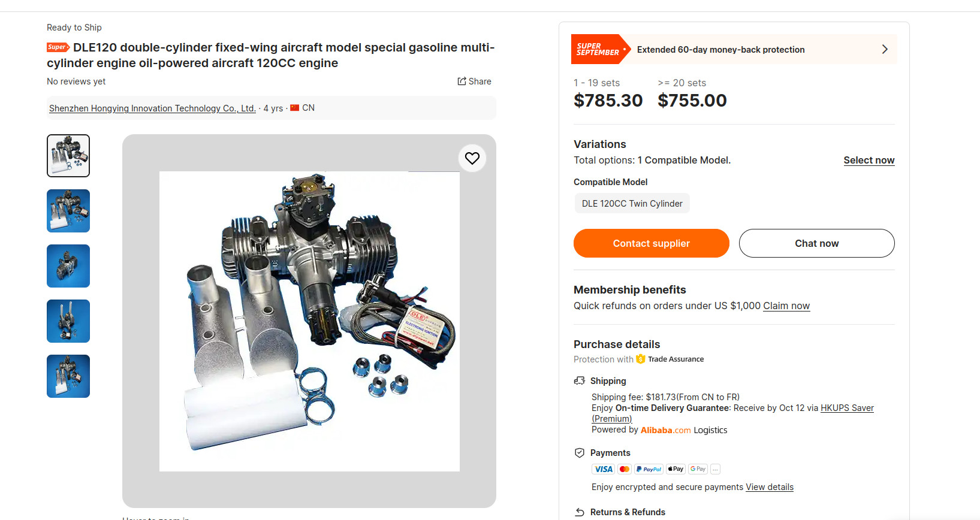Click the Share option

pyautogui.click(x=474, y=81)
